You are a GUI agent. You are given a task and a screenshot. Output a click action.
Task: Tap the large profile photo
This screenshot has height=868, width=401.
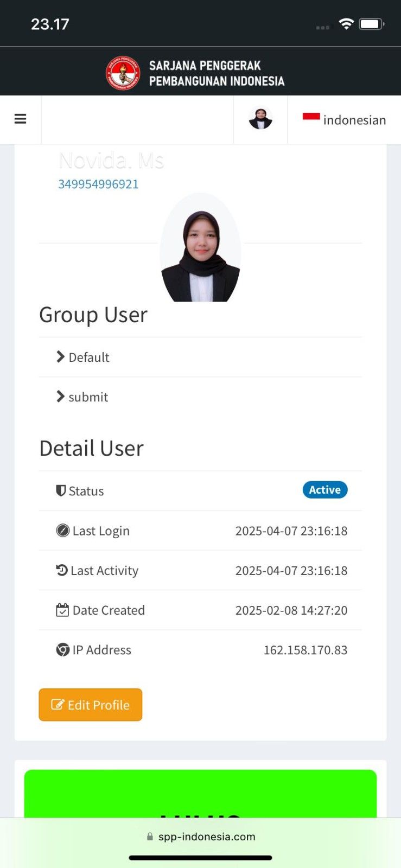(200, 250)
